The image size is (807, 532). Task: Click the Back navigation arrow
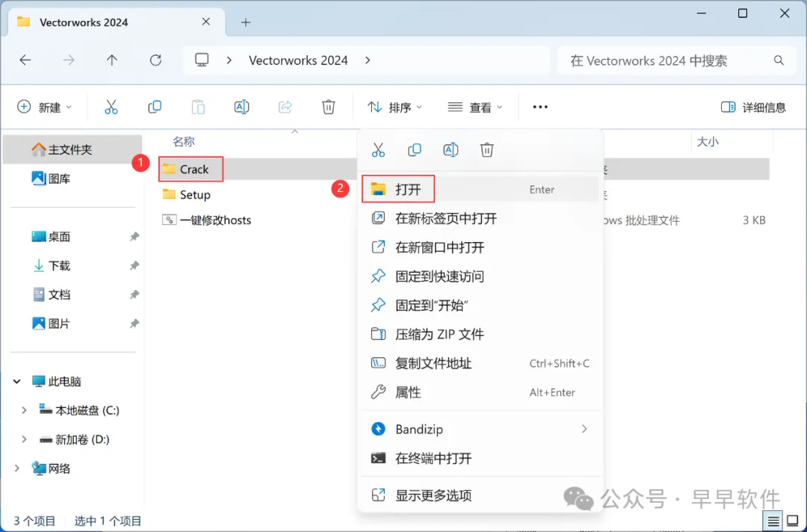tap(25, 61)
